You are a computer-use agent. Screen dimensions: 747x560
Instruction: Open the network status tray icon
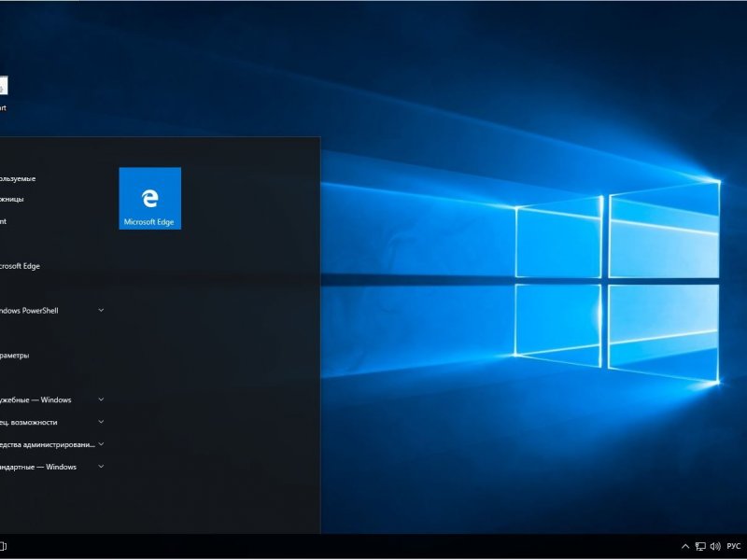(700, 546)
